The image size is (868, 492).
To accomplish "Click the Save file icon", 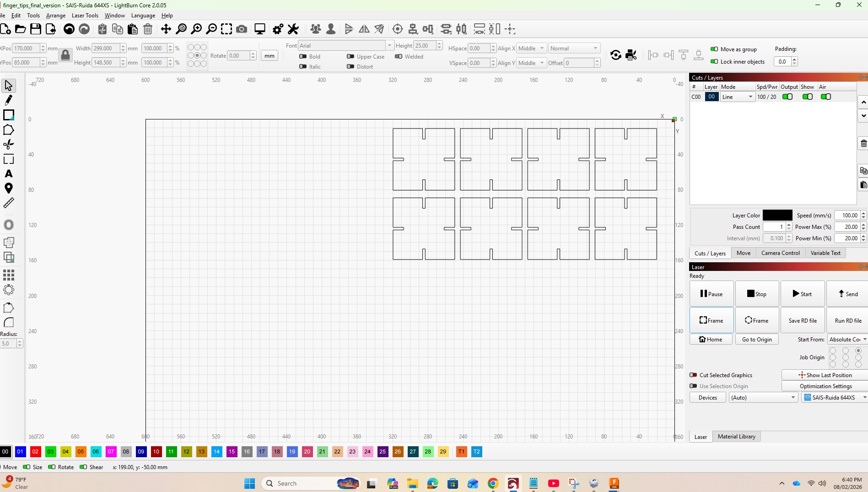I will (36, 29).
